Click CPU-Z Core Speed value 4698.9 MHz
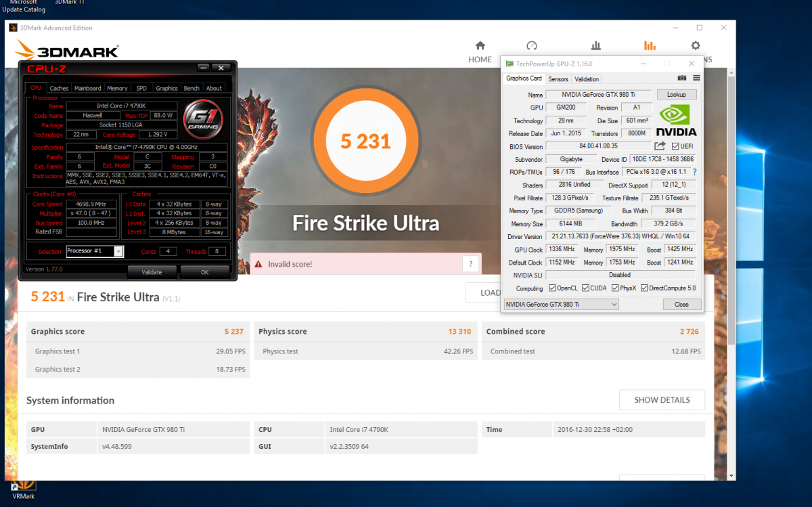The width and height of the screenshot is (812, 507). tap(91, 204)
